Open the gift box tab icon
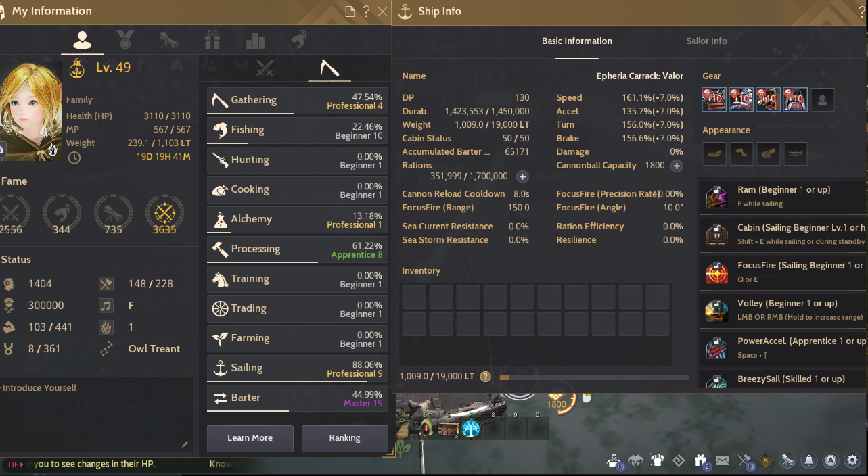Screen dimensions: 868x476 [212, 41]
